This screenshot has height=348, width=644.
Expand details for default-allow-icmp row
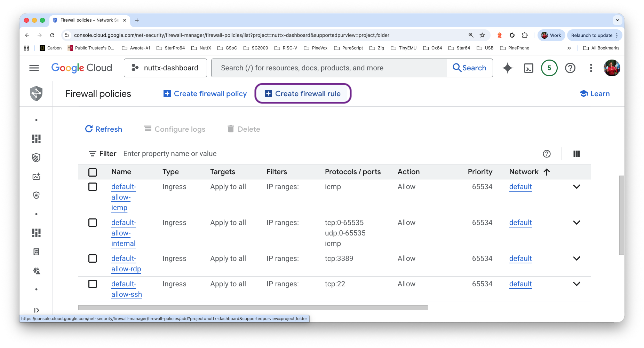pyautogui.click(x=577, y=187)
